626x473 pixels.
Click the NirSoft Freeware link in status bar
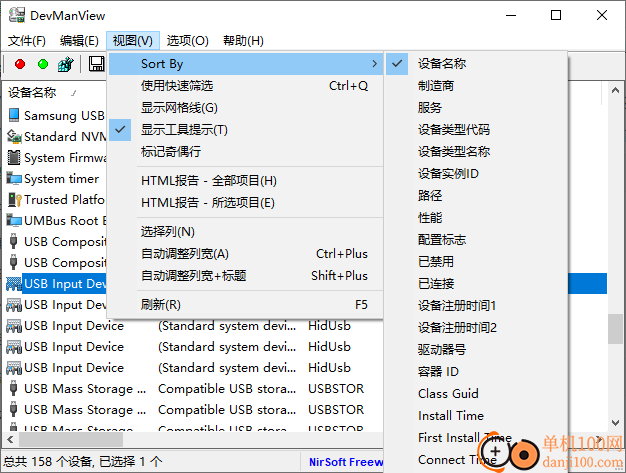[x=346, y=462]
